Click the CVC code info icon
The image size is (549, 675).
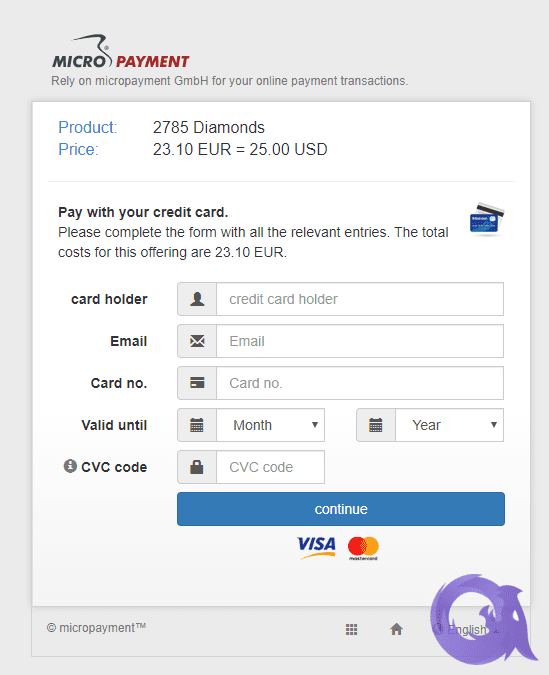tap(70, 466)
